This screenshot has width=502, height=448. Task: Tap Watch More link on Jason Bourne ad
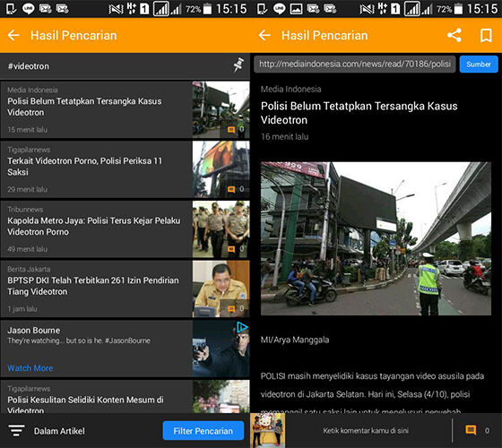(30, 368)
